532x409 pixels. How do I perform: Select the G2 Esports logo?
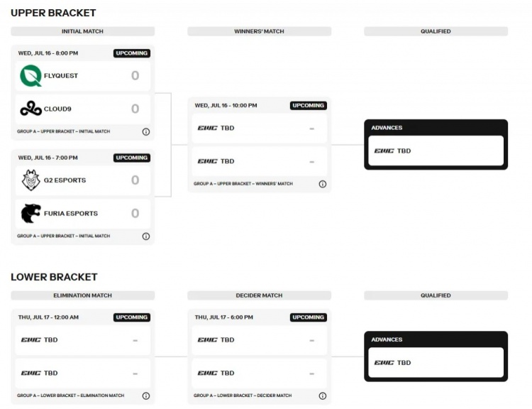31,180
